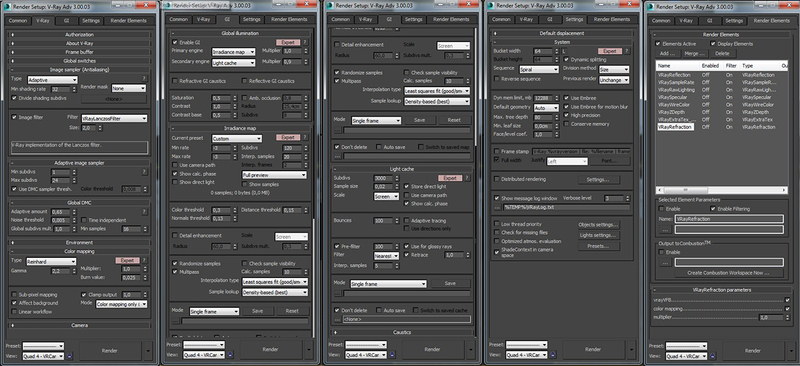Switch to Common tab in V-Ray tab window

click(19, 21)
